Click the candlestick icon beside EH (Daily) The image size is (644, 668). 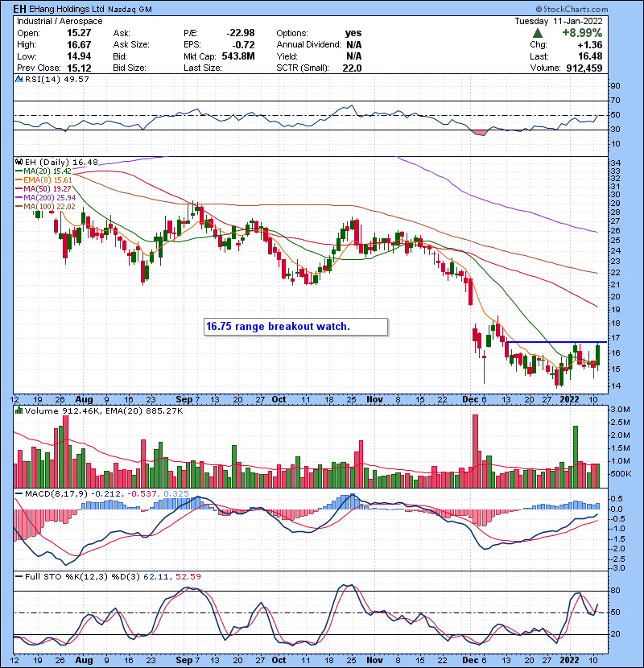19,162
